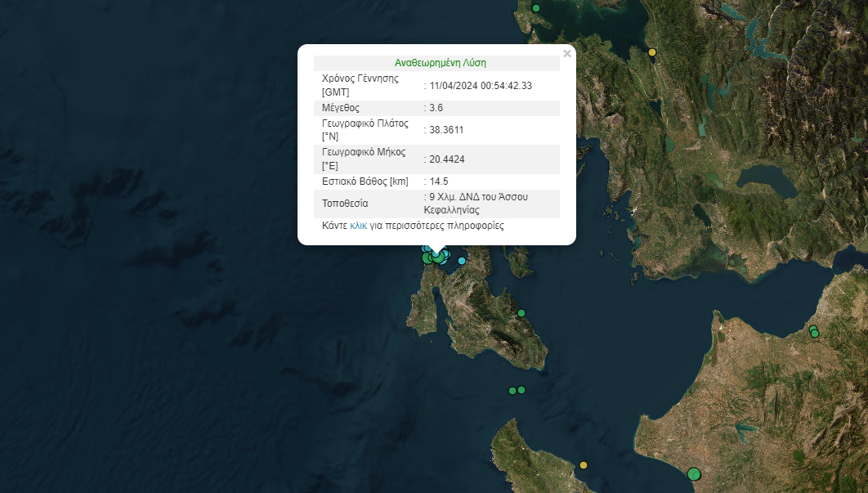Select the leftmost large green marker in the cluster
This screenshot has width=868, height=493.
(x=427, y=258)
